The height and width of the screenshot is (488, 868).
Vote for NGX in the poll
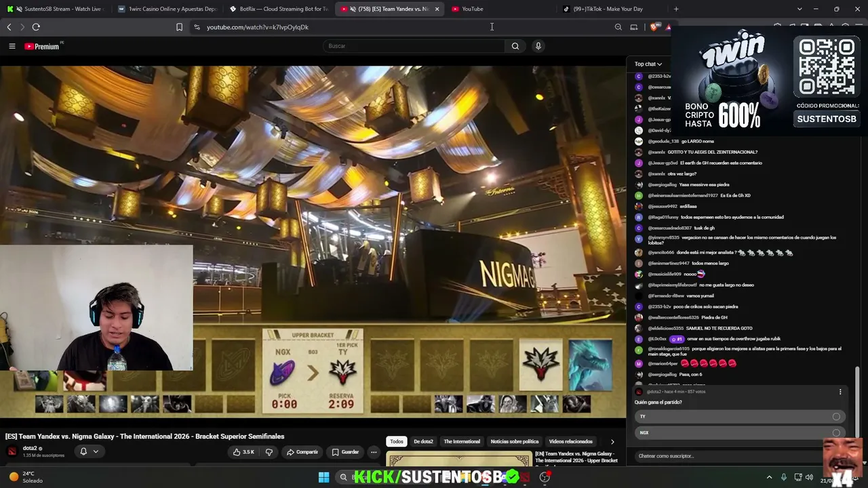point(741,433)
